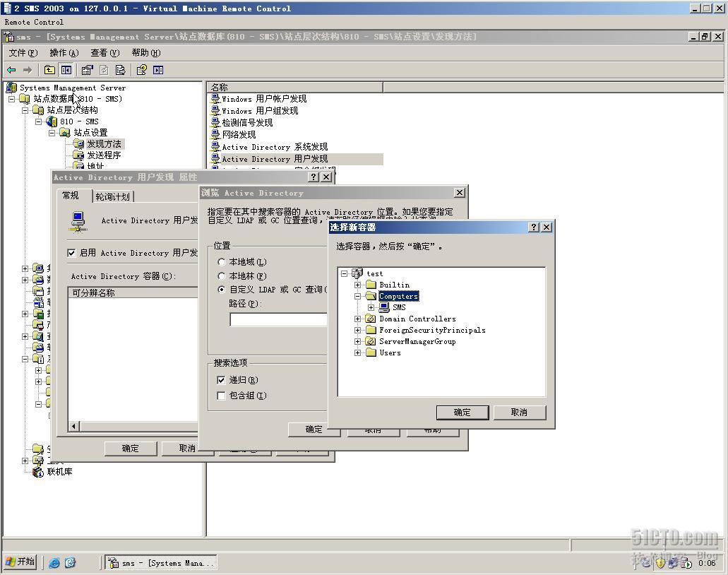Toggle 启用 Active Directory 用户发现 checkbox

coord(71,253)
